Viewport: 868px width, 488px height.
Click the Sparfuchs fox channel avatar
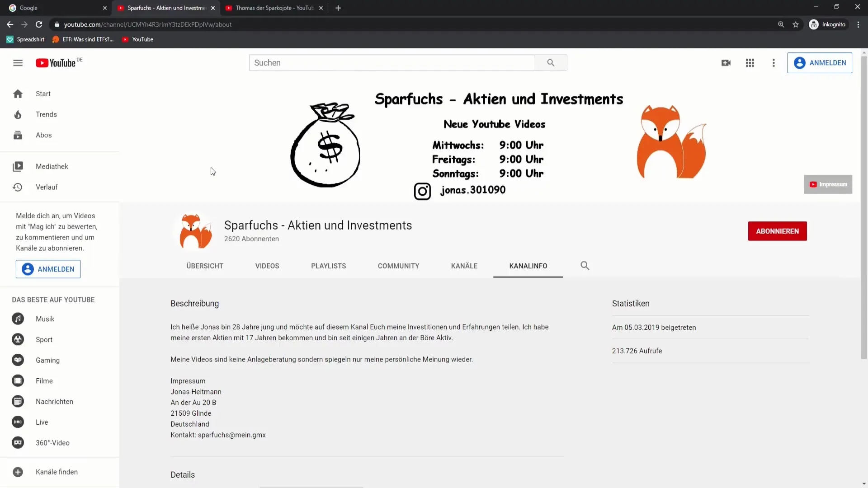point(196,231)
